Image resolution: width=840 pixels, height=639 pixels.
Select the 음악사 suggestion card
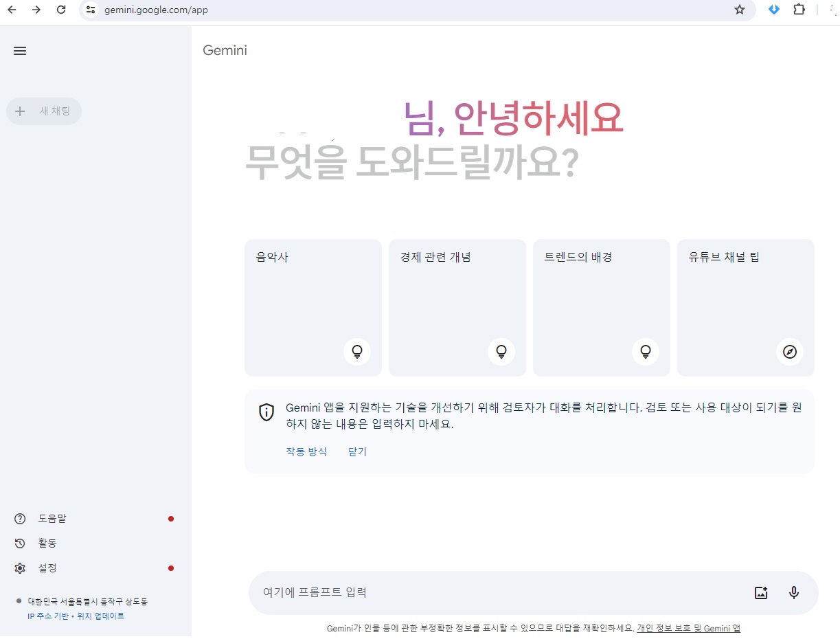click(x=313, y=308)
